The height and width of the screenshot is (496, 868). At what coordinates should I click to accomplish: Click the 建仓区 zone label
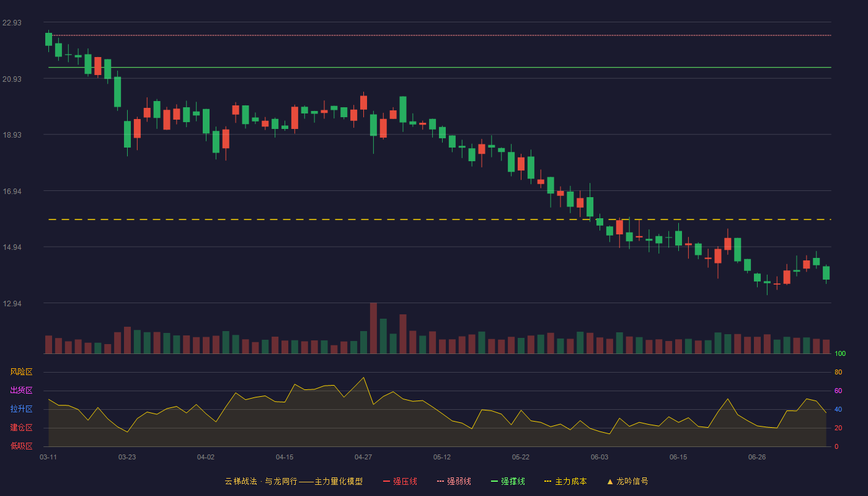pos(21,428)
